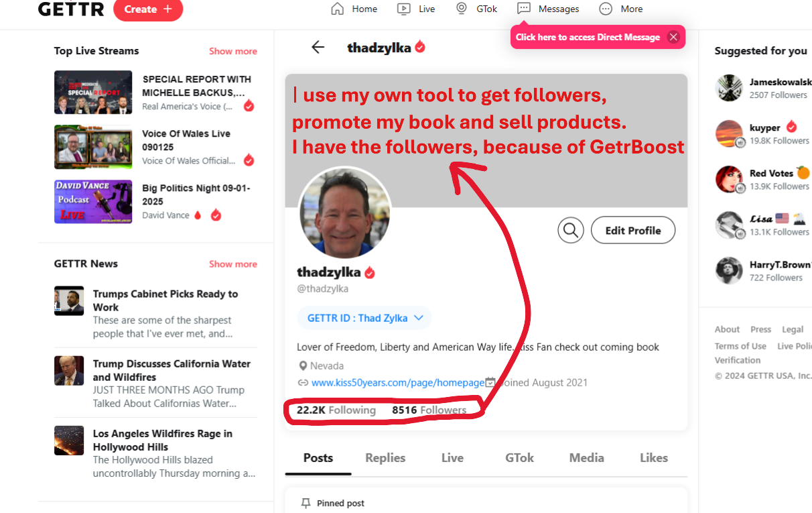View the 8516 Followers list
The height and width of the screenshot is (513, 812).
tap(429, 410)
